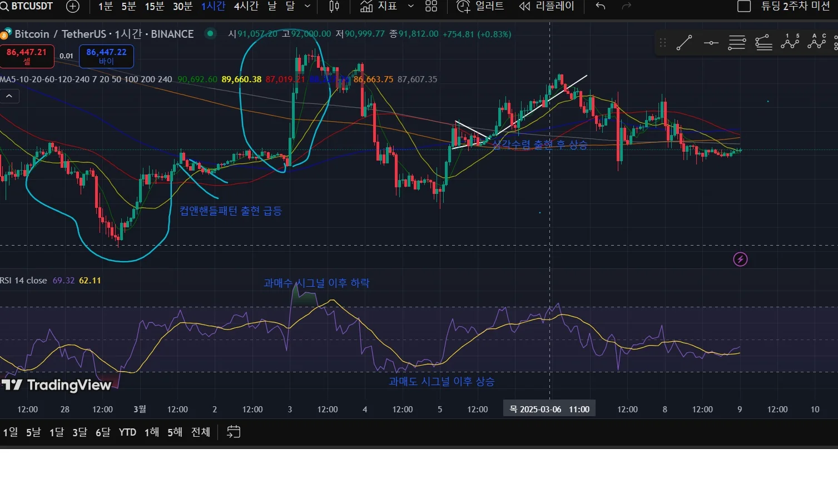Open the candlestick chart type icon
The image size is (838, 504).
(334, 6)
